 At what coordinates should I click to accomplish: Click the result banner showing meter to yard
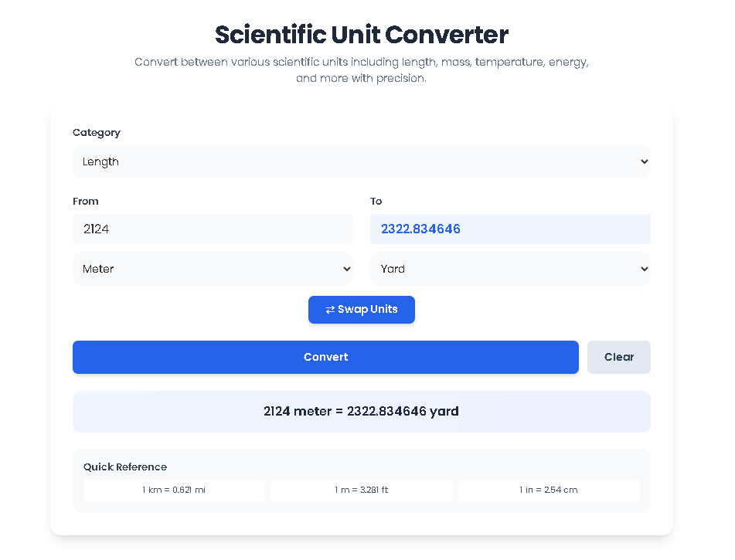tap(361, 411)
